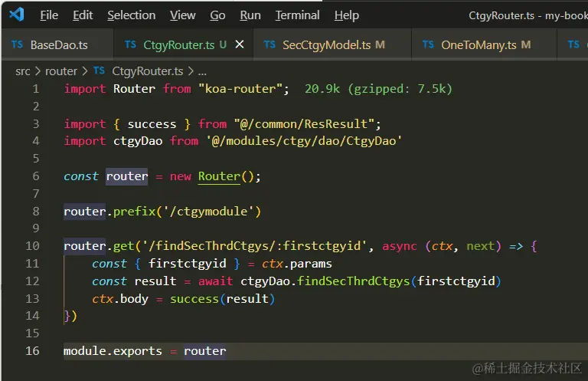This screenshot has width=588, height=381.
Task: Switch to the OneToMany.ts tab
Action: [x=485, y=44]
